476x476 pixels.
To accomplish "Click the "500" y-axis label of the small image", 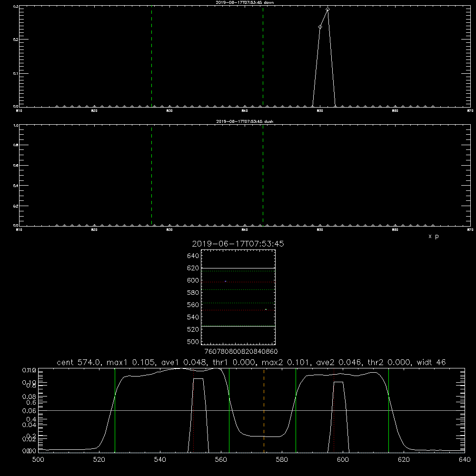I will click(x=193, y=341).
